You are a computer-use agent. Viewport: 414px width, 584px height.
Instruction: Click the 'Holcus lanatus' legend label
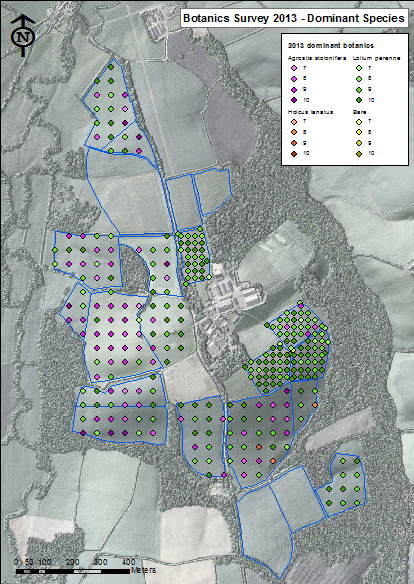[x=310, y=112]
